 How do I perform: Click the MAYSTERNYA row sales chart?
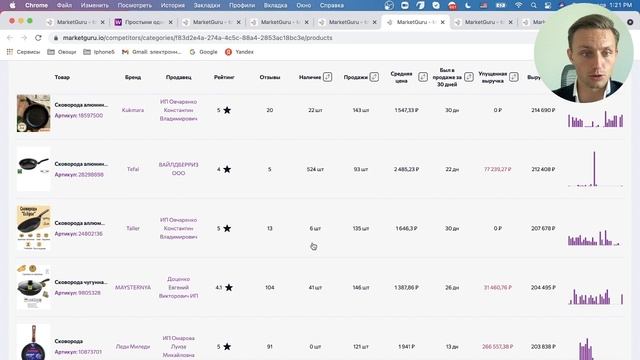pyautogui.click(x=595, y=297)
